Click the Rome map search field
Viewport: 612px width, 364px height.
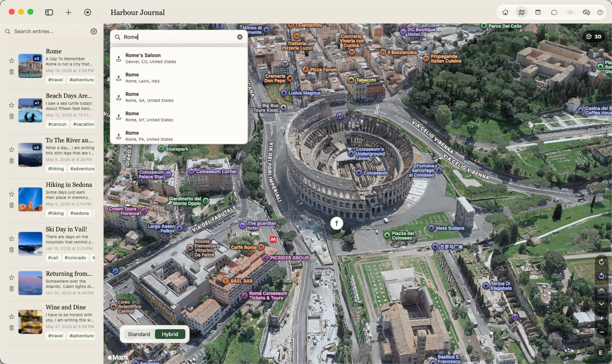pos(179,37)
